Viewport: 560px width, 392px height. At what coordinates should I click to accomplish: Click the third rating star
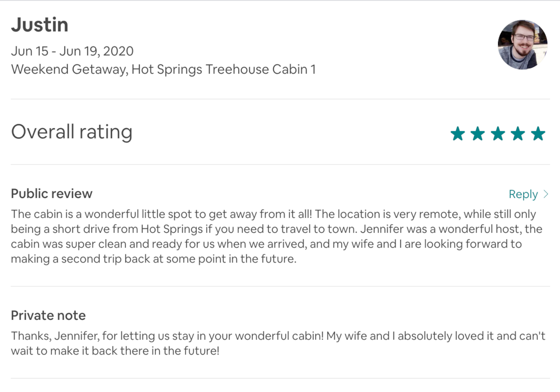pos(498,134)
